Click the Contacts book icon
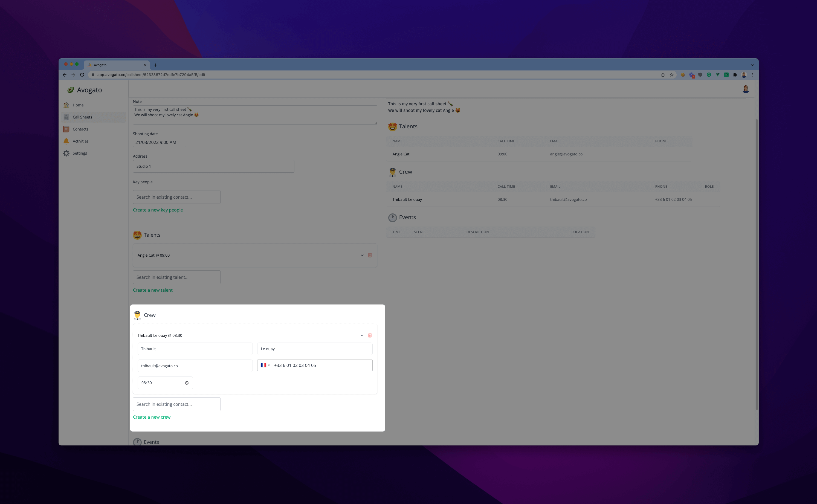Image resolution: width=817 pixels, height=504 pixels. click(x=66, y=129)
